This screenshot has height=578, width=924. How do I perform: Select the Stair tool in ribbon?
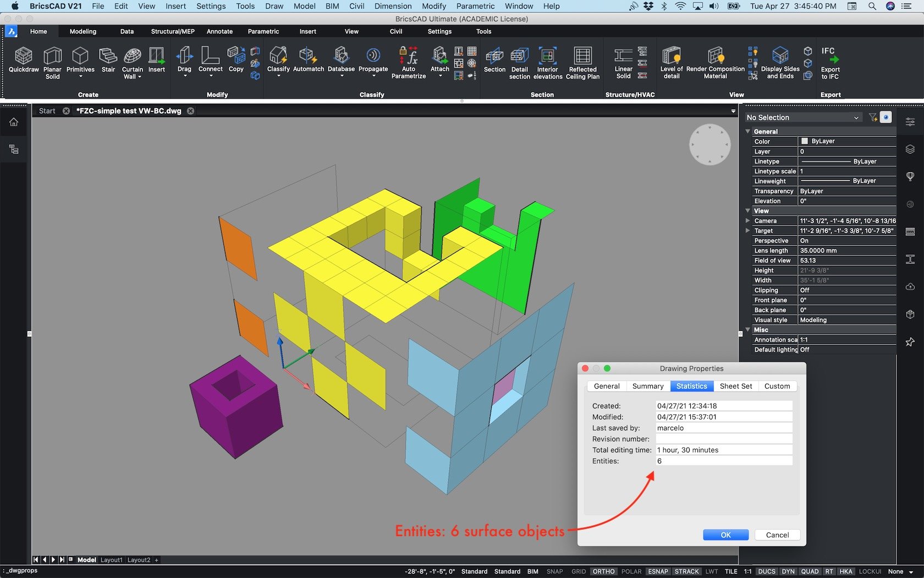pos(108,56)
